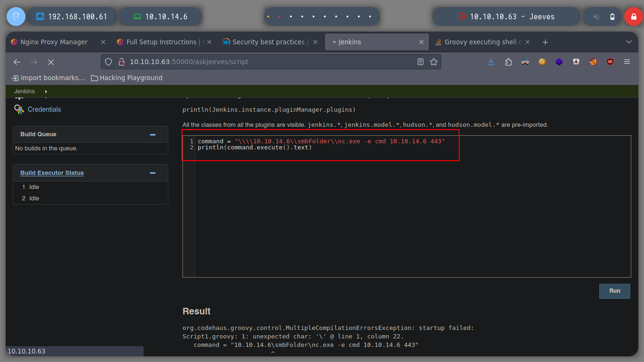Image resolution: width=644 pixels, height=362 pixels.
Task: Switch to second red workspace dot
Action: tap(280, 16)
